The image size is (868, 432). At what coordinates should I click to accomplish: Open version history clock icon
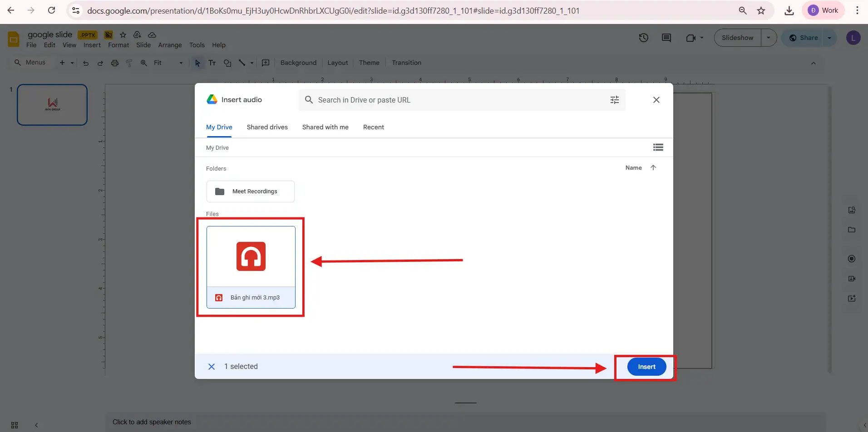tap(643, 38)
